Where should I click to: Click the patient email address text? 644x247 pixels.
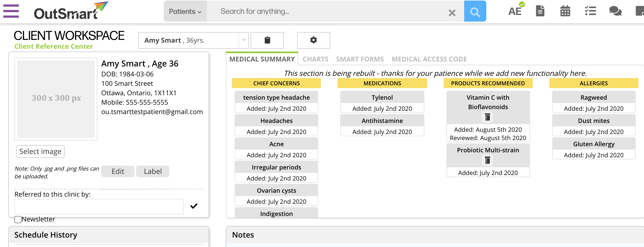click(152, 112)
